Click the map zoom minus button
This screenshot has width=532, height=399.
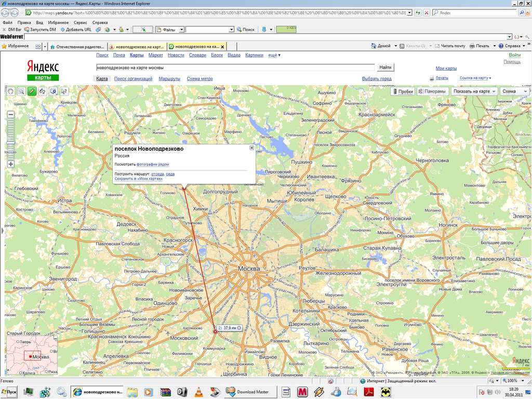click(11, 115)
